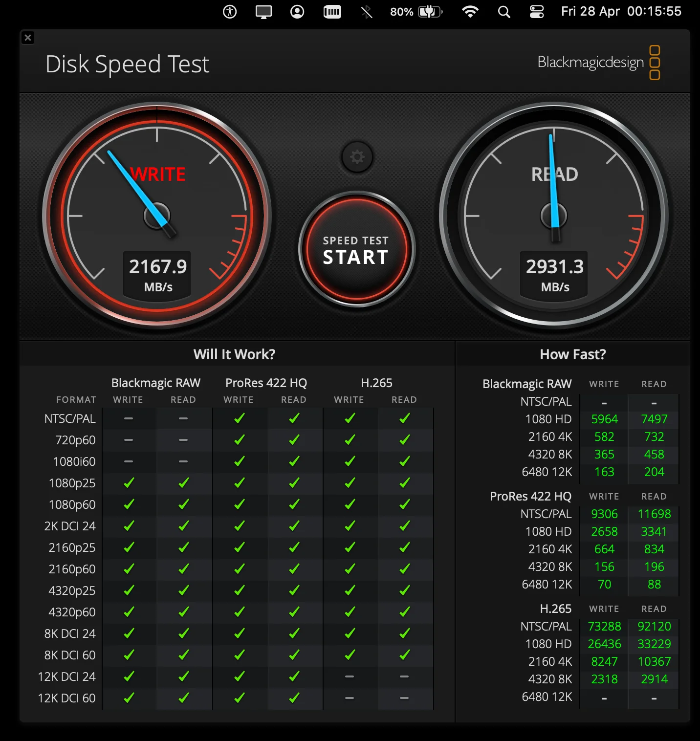Viewport: 700px width, 741px height.
Task: Select Blackmagic RAW 4320 8K write value 365
Action: [x=605, y=455]
